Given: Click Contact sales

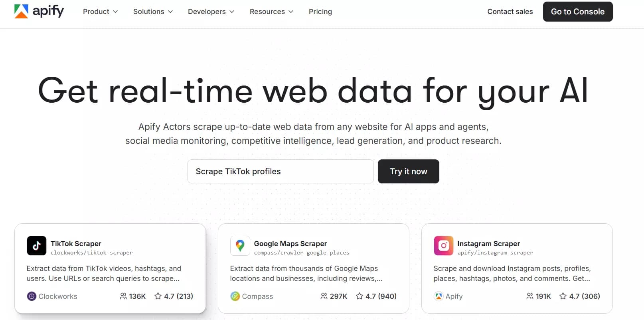Looking at the screenshot, I should coord(510,11).
